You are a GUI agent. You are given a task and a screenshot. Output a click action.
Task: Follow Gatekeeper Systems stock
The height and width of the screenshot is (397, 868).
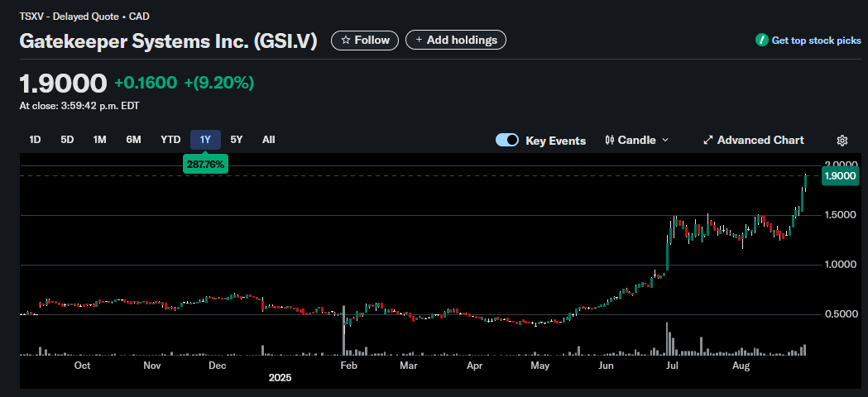[x=365, y=40]
